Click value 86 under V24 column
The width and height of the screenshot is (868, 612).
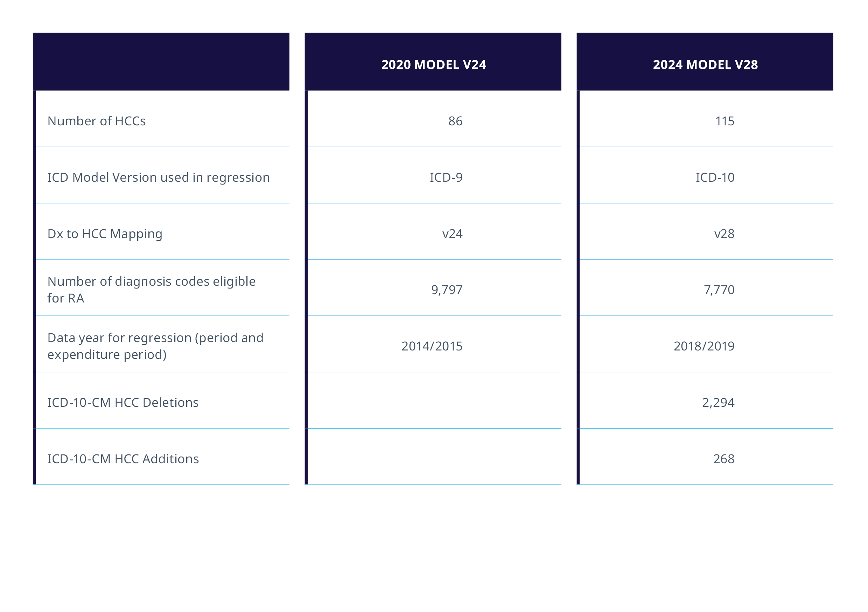tap(455, 121)
